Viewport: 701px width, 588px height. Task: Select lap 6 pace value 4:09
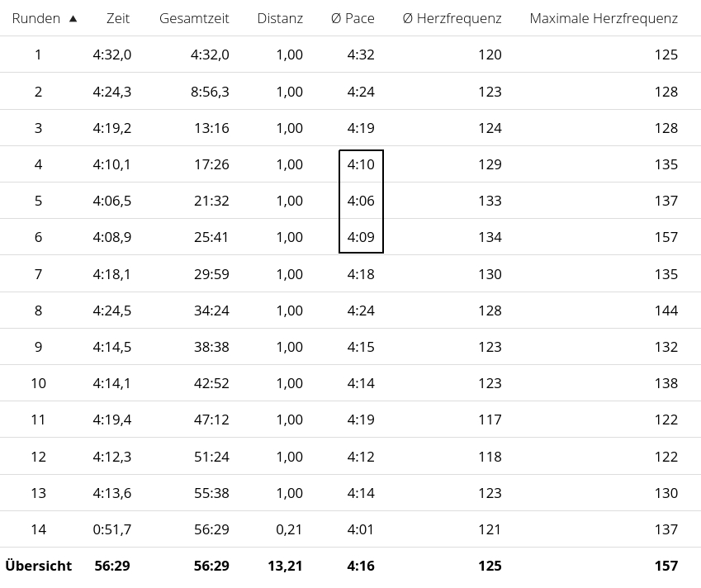click(361, 237)
